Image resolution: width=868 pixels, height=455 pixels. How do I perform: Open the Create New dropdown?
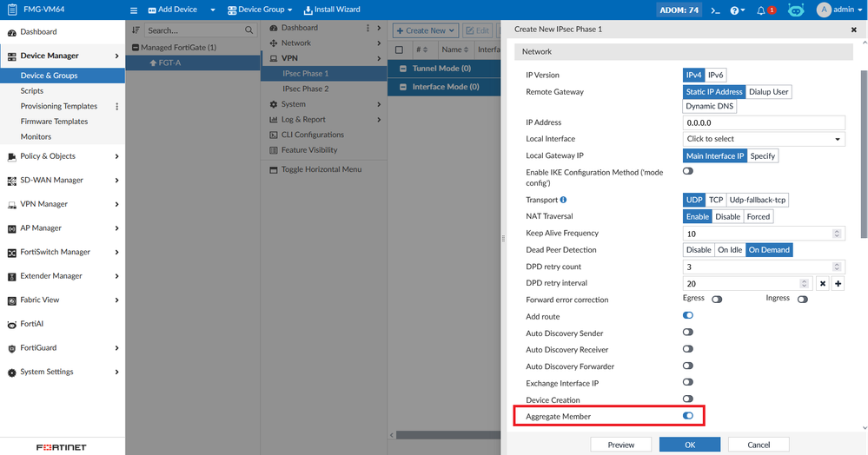[426, 30]
